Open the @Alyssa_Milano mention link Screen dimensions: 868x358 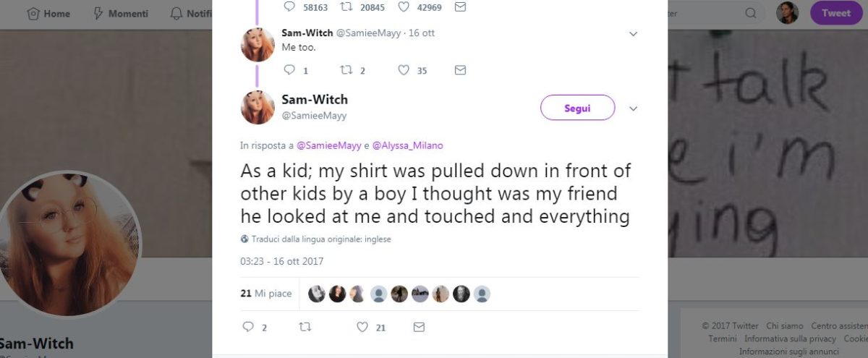tap(407, 145)
